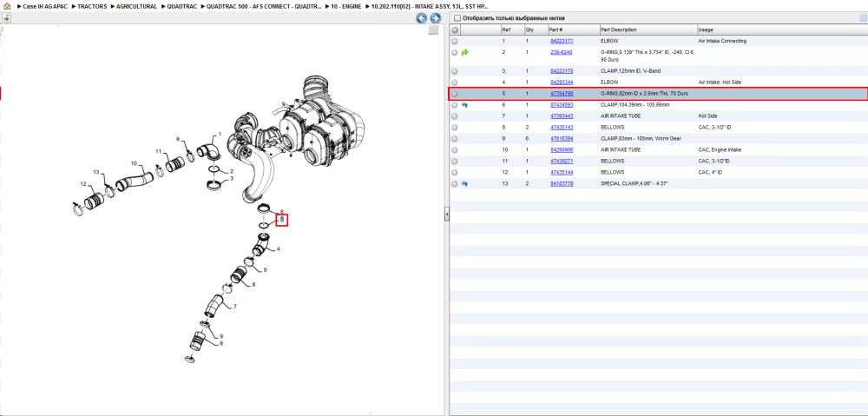Select callout 4 on the diagram
Image resolution: width=868 pixels, height=416 pixels.
(278, 249)
